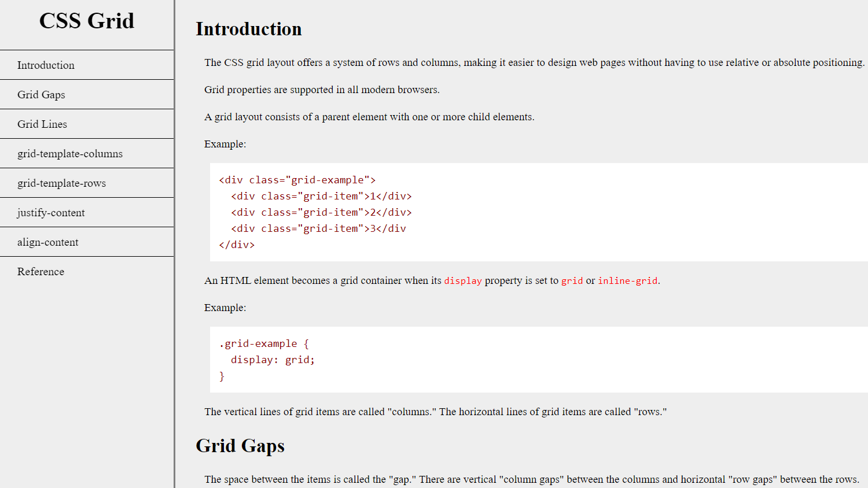Viewport: 868px width, 488px height.
Task: Click the Introduction section heading
Action: (249, 28)
